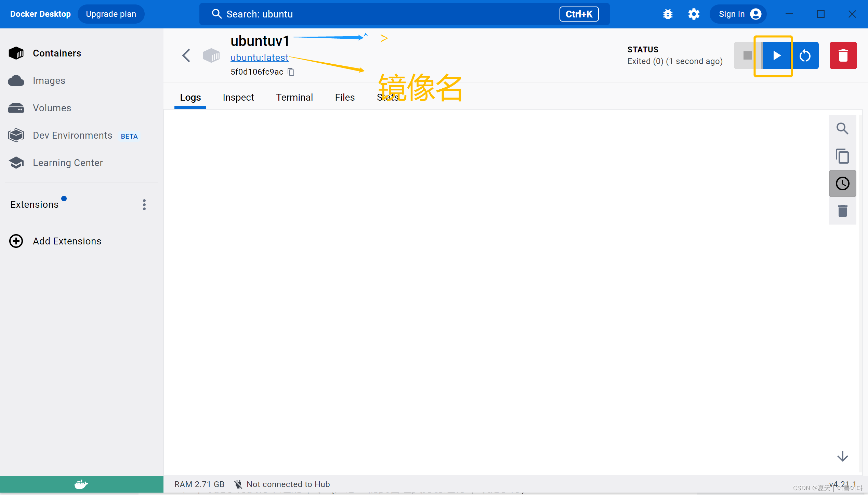Switch to the Inspect tab
Screen dimensions: 868x495
pyautogui.click(x=238, y=98)
